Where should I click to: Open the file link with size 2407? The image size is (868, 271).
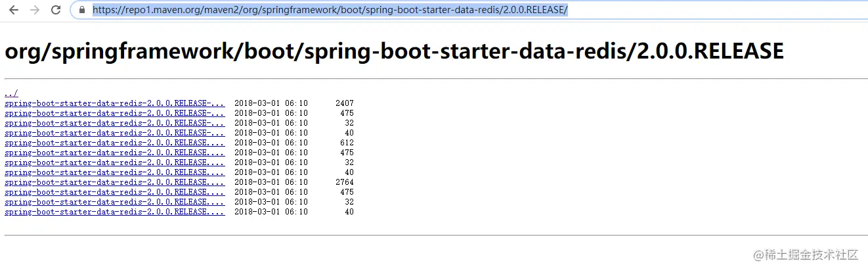coord(115,103)
